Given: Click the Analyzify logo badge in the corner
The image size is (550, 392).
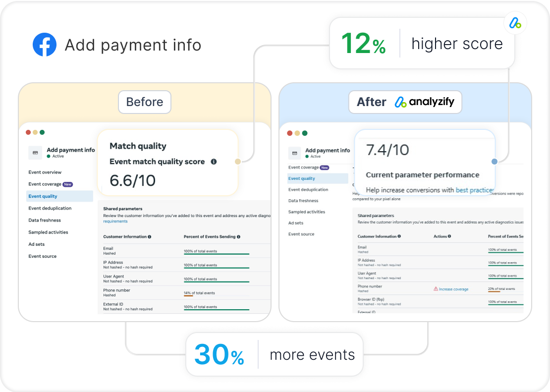Looking at the screenshot, I should (515, 23).
